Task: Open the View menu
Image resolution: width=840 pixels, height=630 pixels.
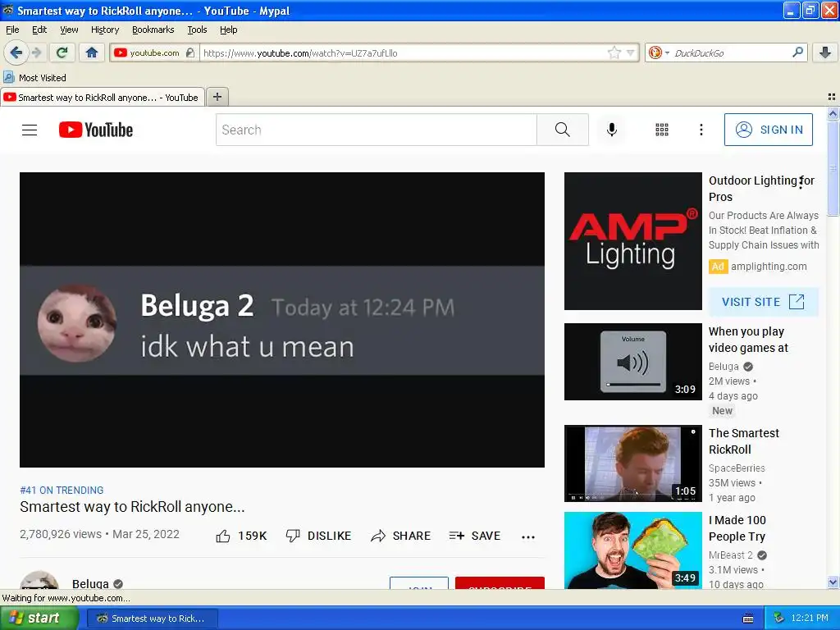Action: (x=69, y=30)
